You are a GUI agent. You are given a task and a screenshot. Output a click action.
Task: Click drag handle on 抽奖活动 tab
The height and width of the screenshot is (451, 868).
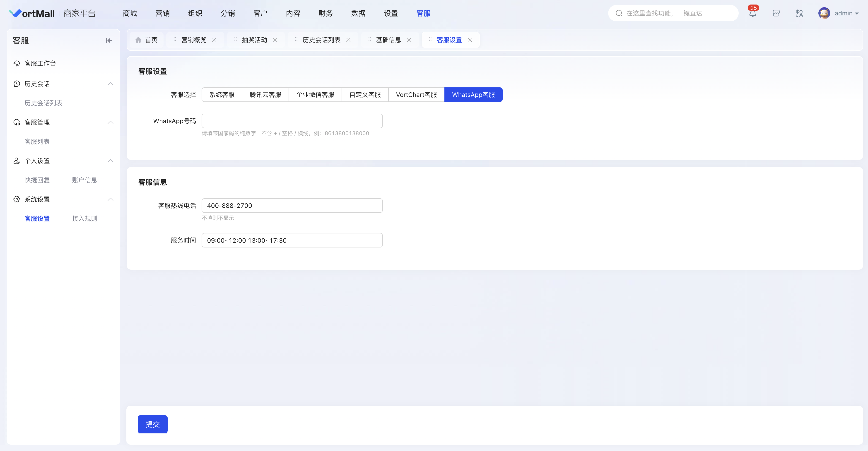[235, 40]
